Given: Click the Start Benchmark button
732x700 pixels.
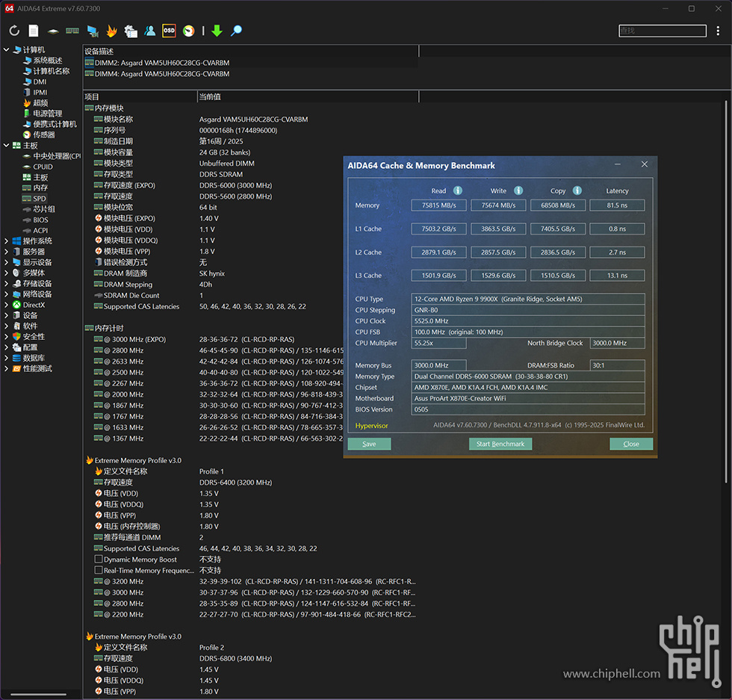Looking at the screenshot, I should [500, 444].
